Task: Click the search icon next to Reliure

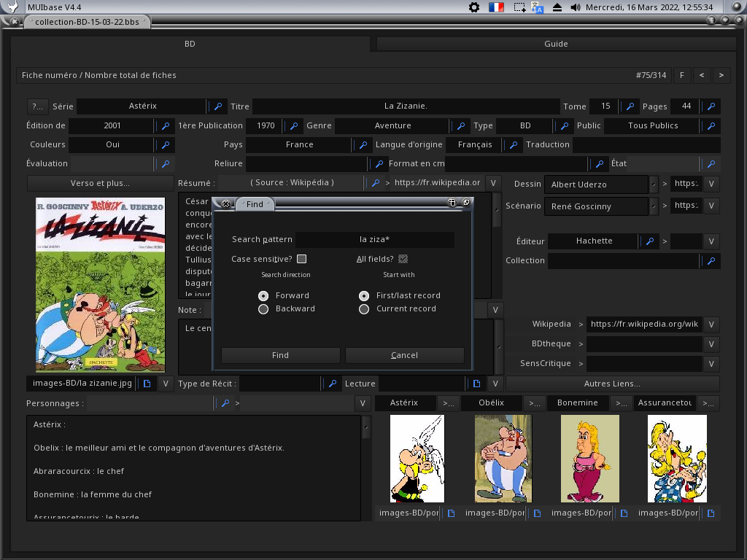Action: [x=379, y=164]
